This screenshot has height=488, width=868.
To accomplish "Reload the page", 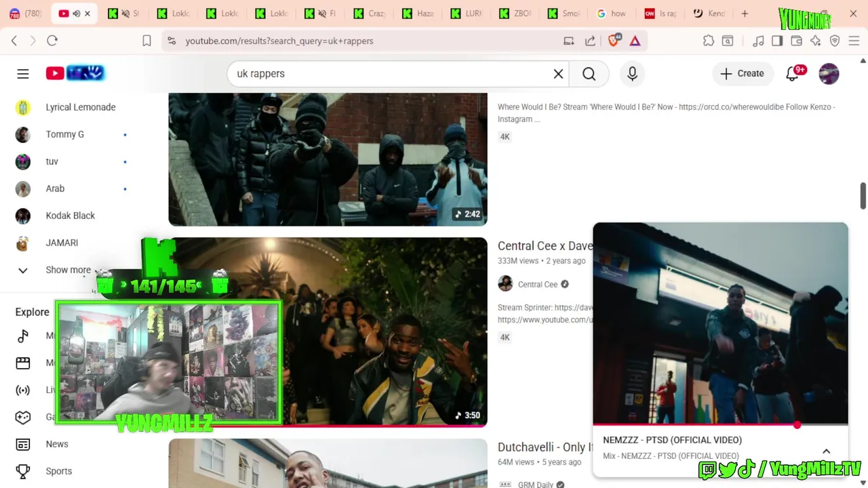I will click(52, 41).
